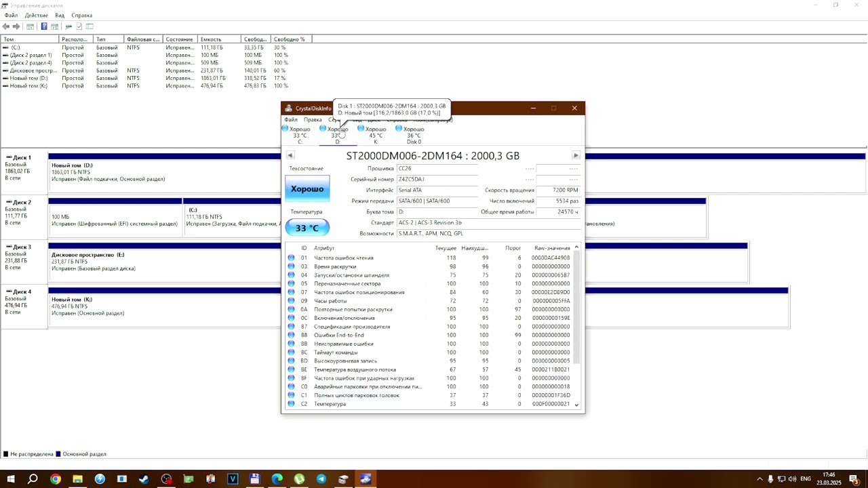Image resolution: width=868 pixels, height=488 pixels.
Task: Select the Дисковое простр... volume row
Action: click(156, 70)
